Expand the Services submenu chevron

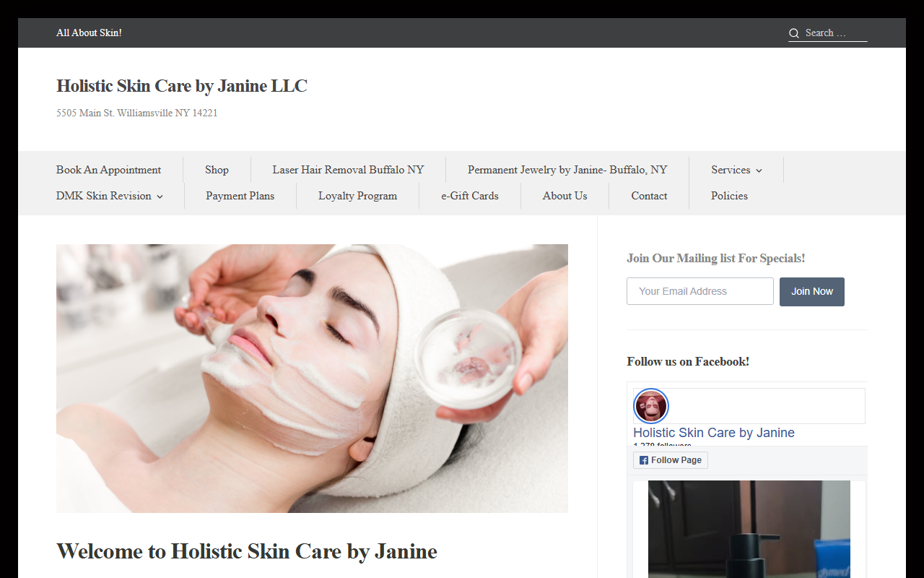click(x=759, y=171)
